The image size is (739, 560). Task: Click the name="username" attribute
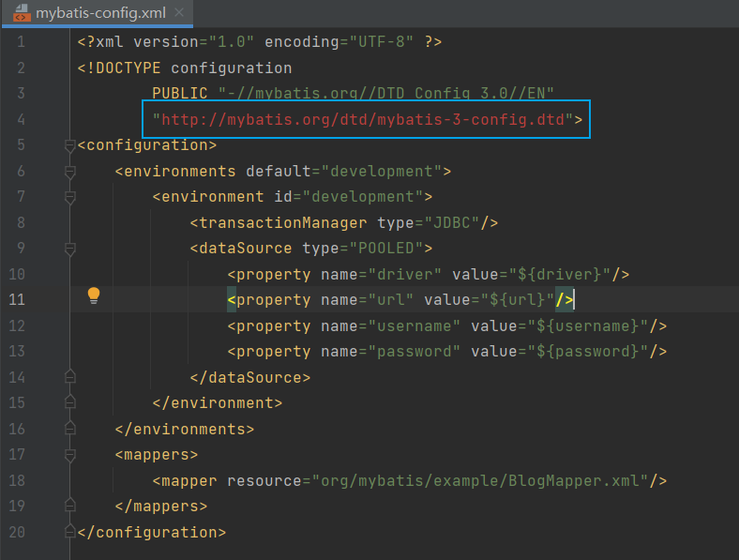(390, 325)
